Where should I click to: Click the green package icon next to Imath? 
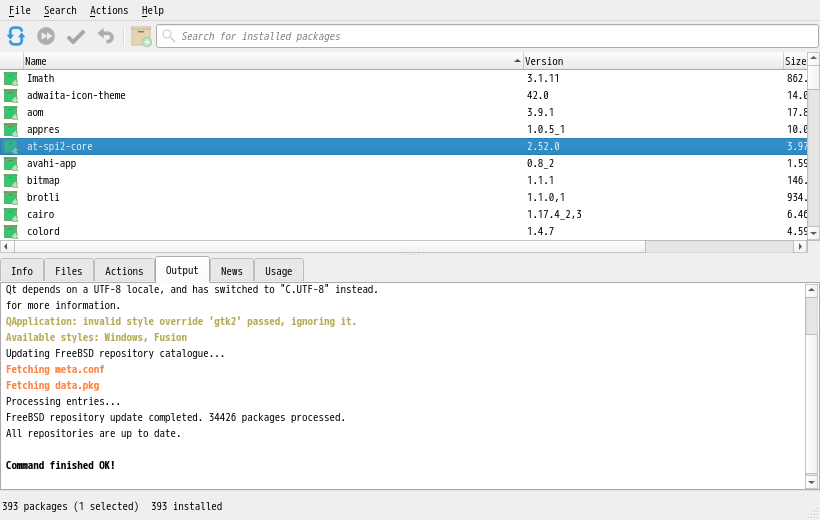(11, 78)
